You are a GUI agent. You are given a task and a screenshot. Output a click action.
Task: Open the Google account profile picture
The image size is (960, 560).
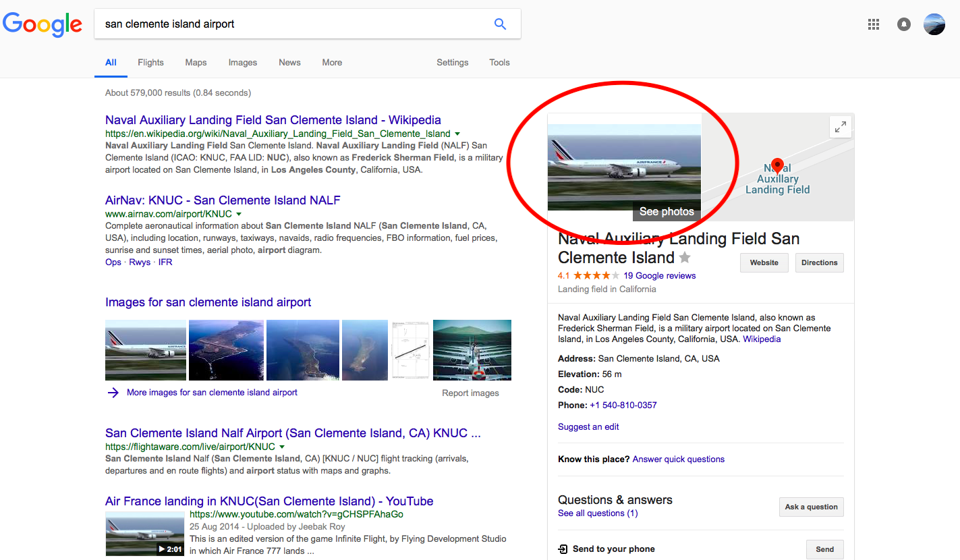[934, 24]
